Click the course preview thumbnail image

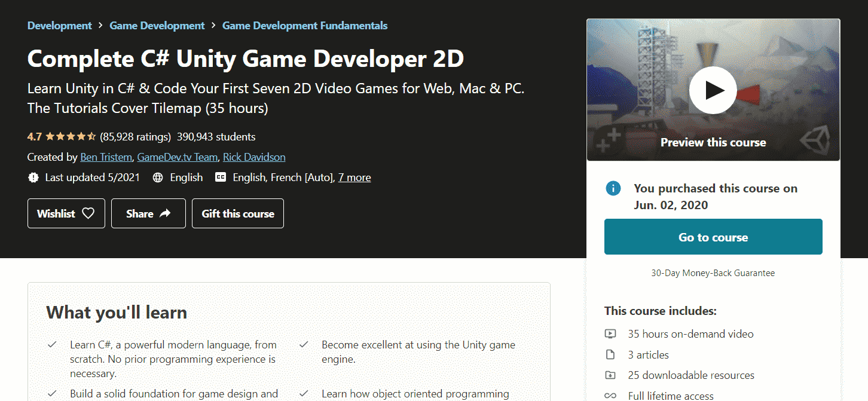pyautogui.click(x=713, y=90)
